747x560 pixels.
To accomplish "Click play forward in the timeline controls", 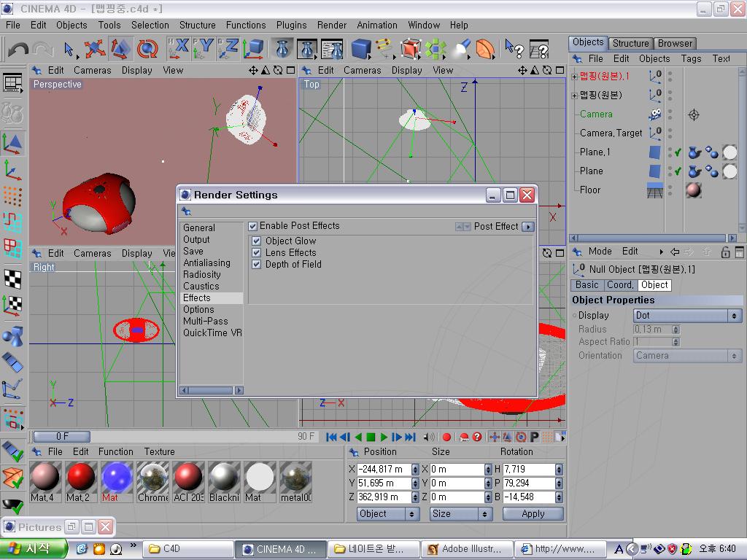I will 384,437.
